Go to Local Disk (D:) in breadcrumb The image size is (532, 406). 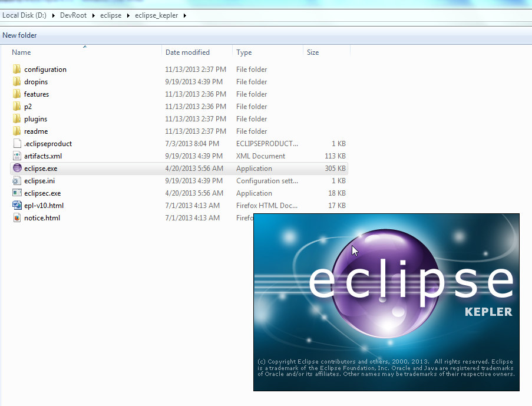click(24, 15)
